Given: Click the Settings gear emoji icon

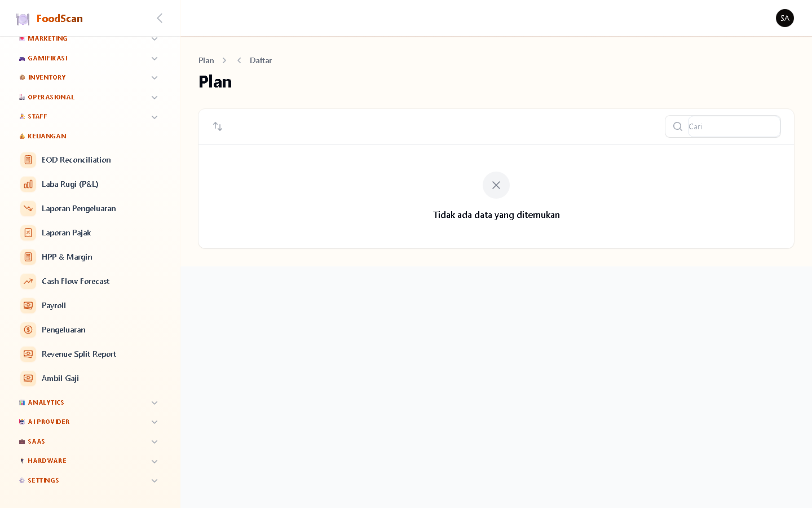Looking at the screenshot, I should 22,480.
